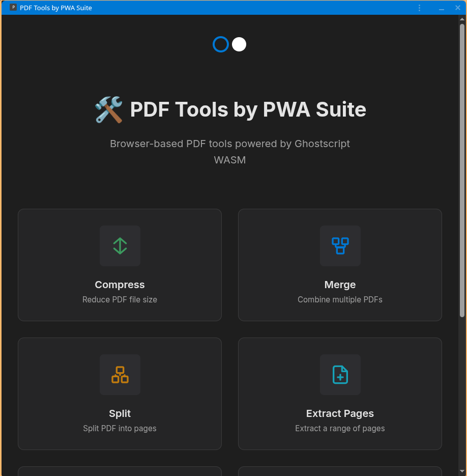Screen dimensions: 467x476
Task: Click the Merge tool icon
Action: click(x=340, y=246)
